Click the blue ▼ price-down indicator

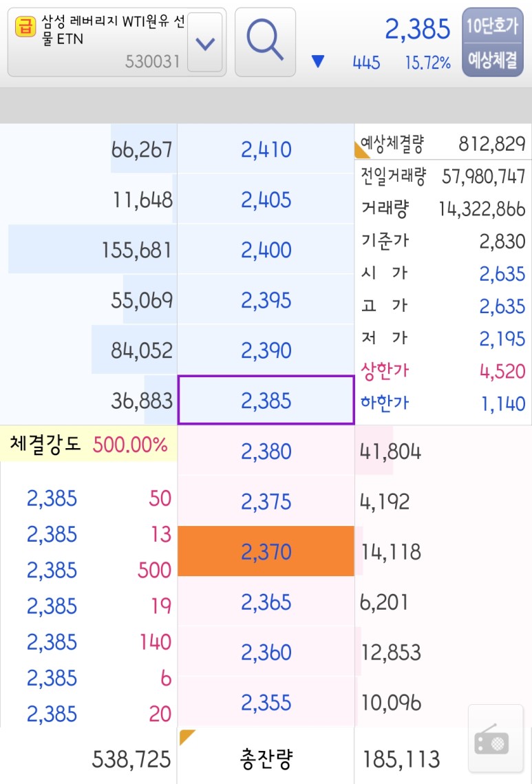[317, 61]
